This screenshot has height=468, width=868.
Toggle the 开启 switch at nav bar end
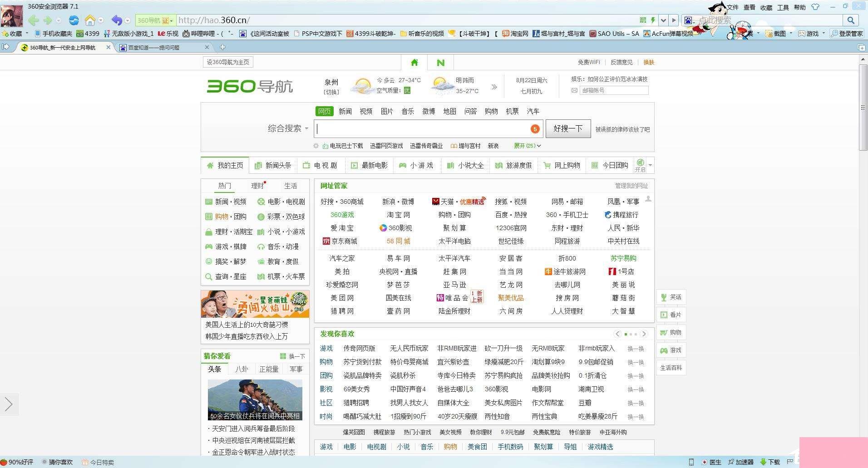pyautogui.click(x=640, y=165)
